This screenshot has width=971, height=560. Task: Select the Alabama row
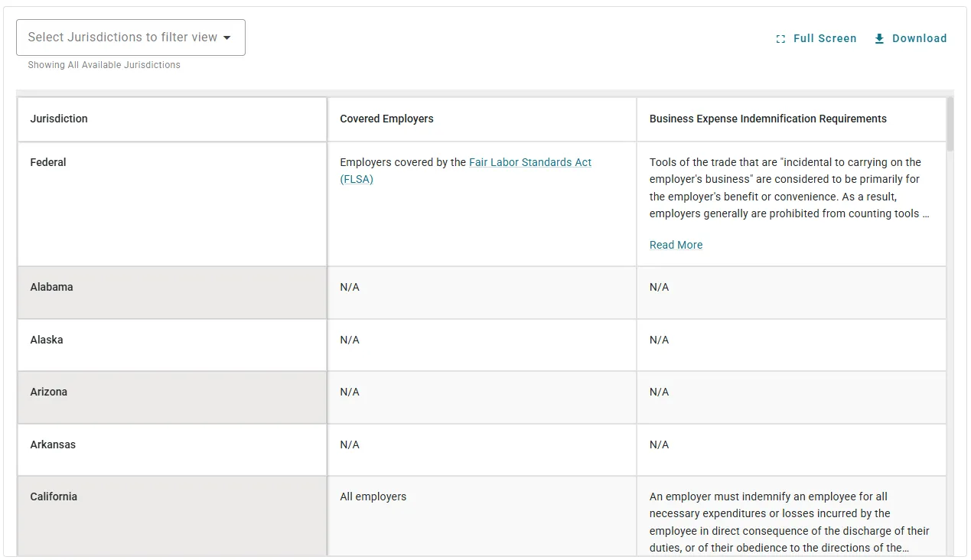tap(51, 287)
